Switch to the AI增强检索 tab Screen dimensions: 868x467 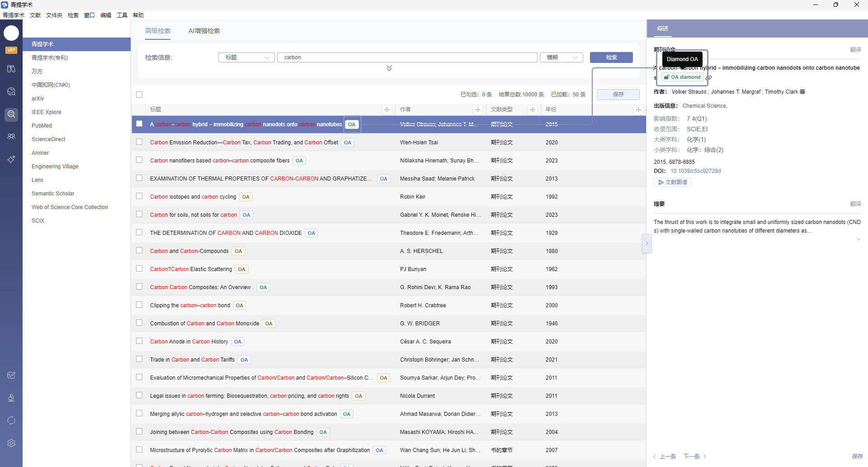pyautogui.click(x=204, y=31)
